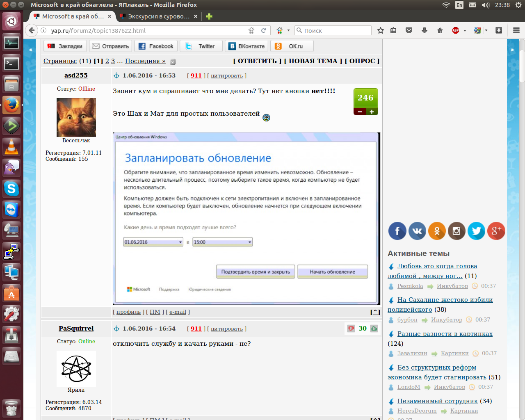Open Skype from the Ubuntu dock
This screenshot has height=420, width=525.
[x=11, y=188]
